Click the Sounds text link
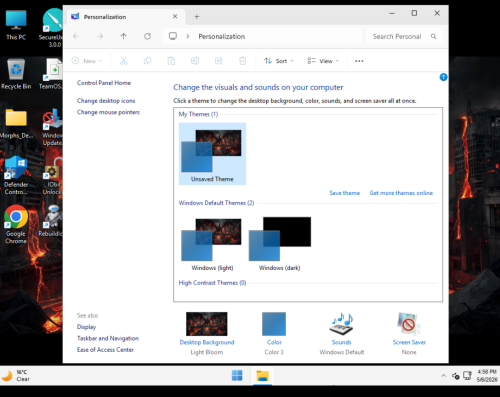This screenshot has height=397, width=500. tap(342, 342)
